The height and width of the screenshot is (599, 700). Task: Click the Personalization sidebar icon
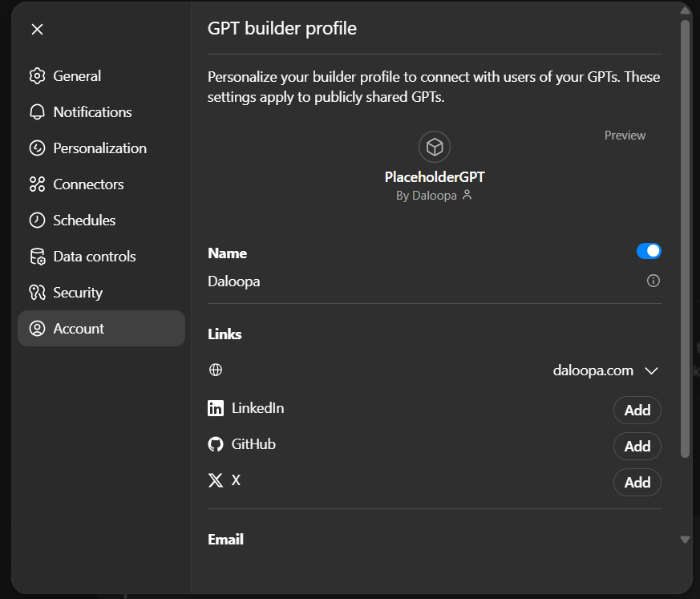coord(37,148)
